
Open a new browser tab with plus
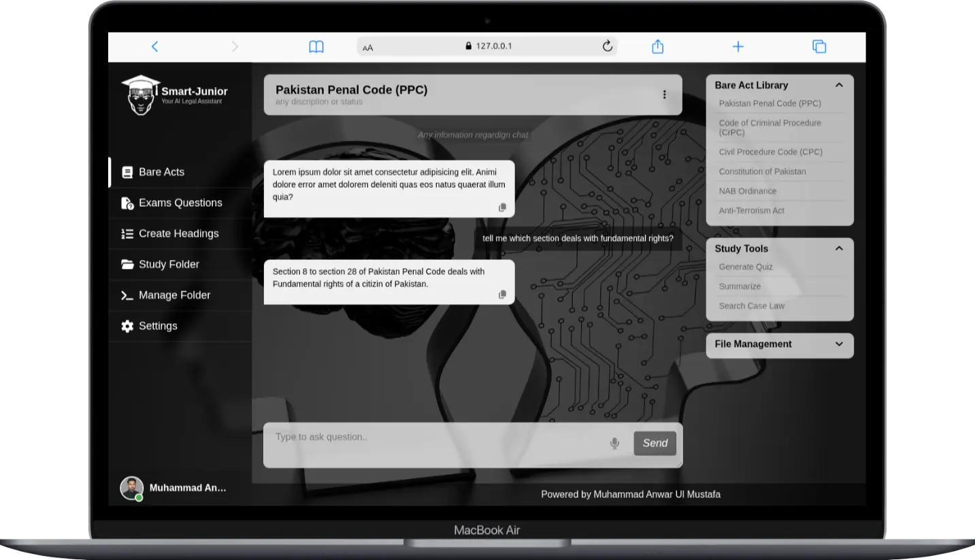pos(738,46)
